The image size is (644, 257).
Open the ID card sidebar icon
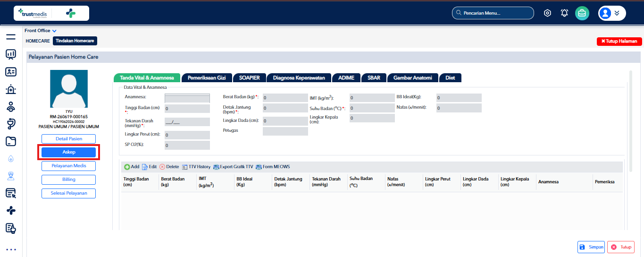(x=11, y=72)
